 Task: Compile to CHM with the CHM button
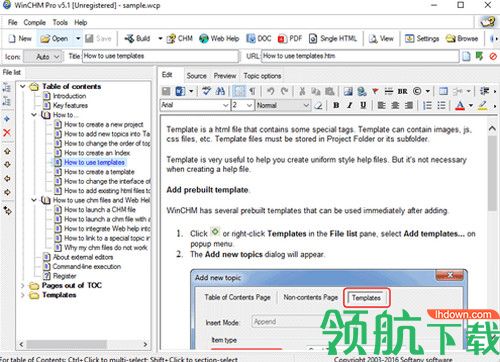click(180, 39)
